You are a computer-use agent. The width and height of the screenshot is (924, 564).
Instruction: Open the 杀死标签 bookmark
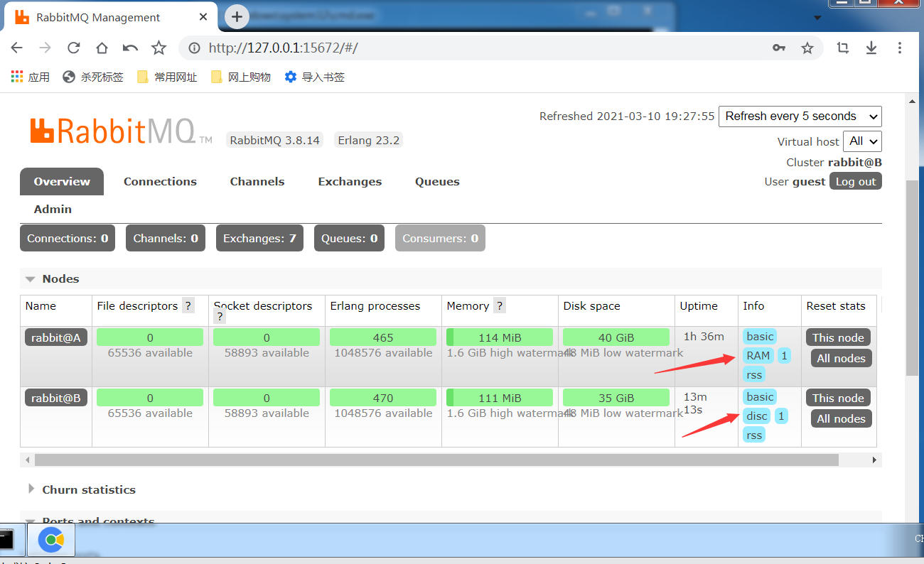[x=93, y=77]
